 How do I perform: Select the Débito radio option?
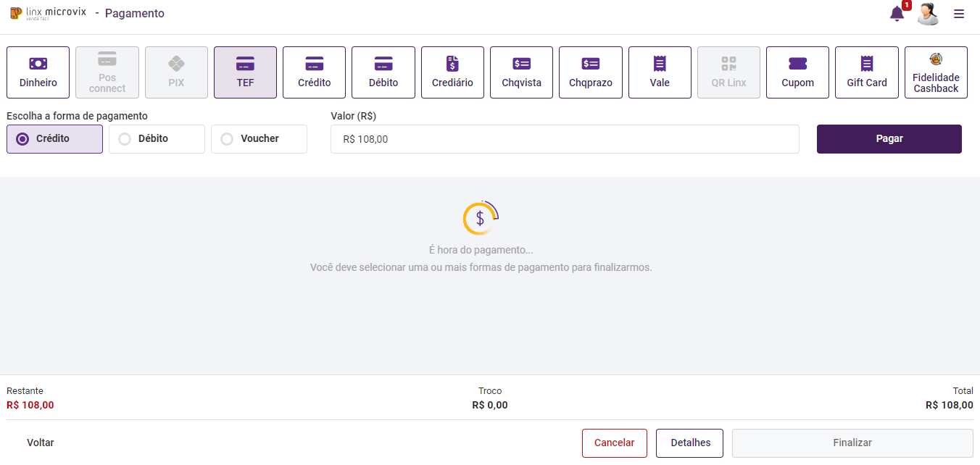[x=125, y=139]
